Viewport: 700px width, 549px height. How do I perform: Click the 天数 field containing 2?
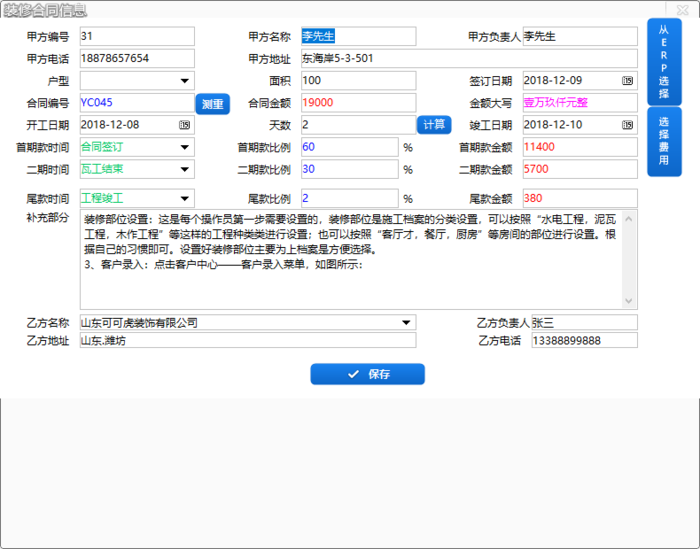(358, 125)
